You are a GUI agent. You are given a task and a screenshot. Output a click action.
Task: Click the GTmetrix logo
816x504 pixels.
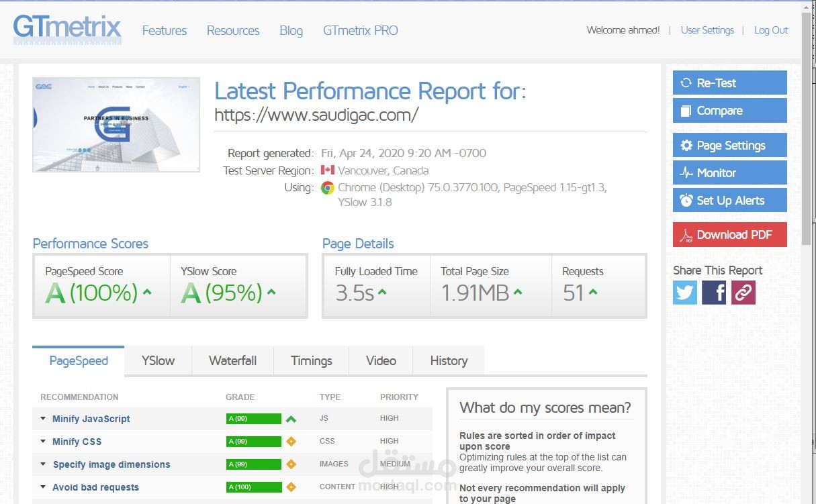coord(67,30)
